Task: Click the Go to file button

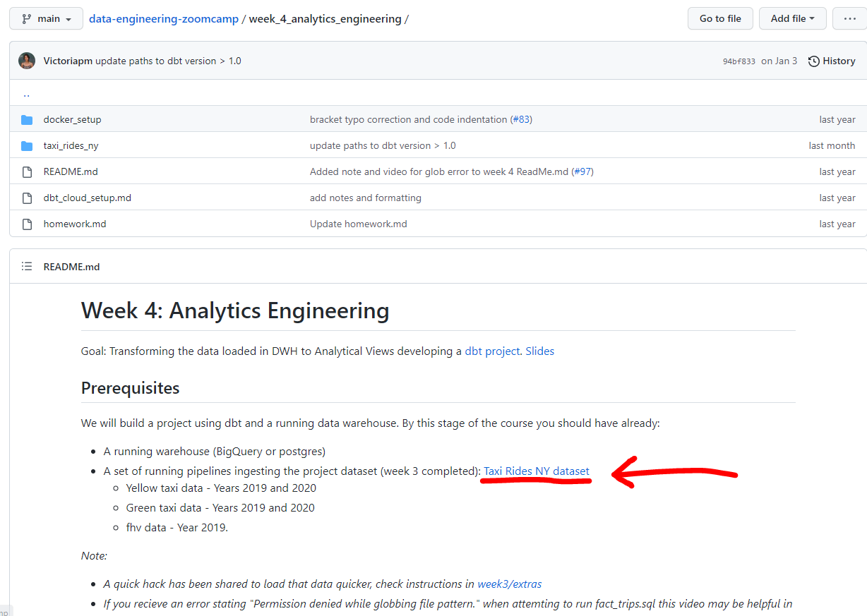Action: coord(720,18)
